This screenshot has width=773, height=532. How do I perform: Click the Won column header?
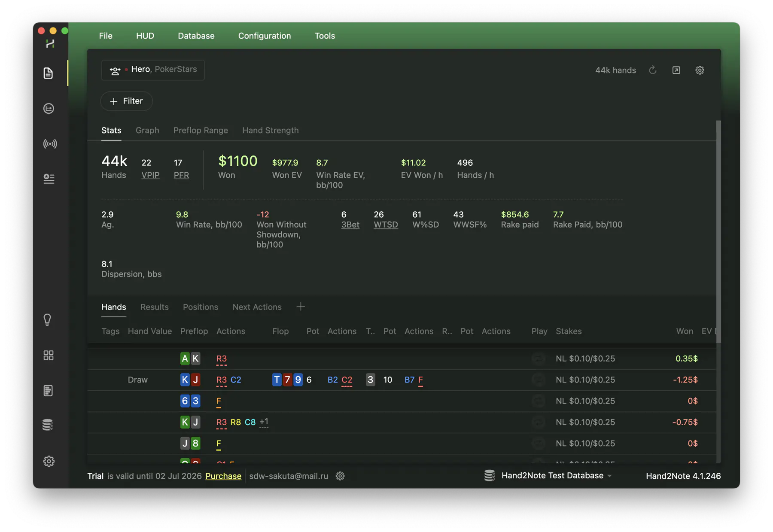tap(685, 331)
